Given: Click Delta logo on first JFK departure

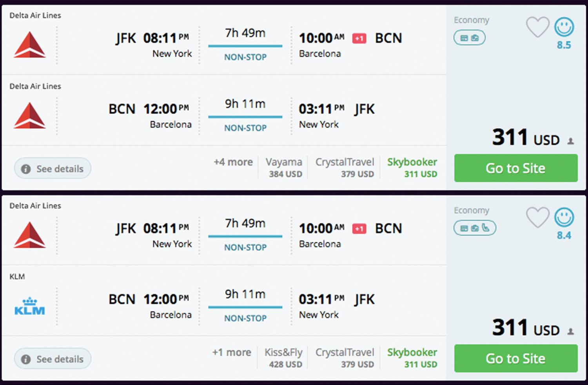Looking at the screenshot, I should coord(30,45).
